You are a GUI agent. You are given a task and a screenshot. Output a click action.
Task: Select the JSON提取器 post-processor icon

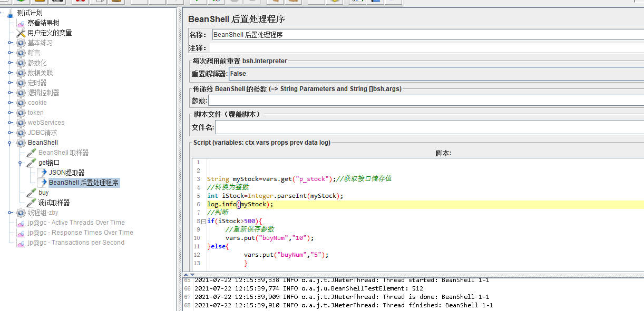42,173
